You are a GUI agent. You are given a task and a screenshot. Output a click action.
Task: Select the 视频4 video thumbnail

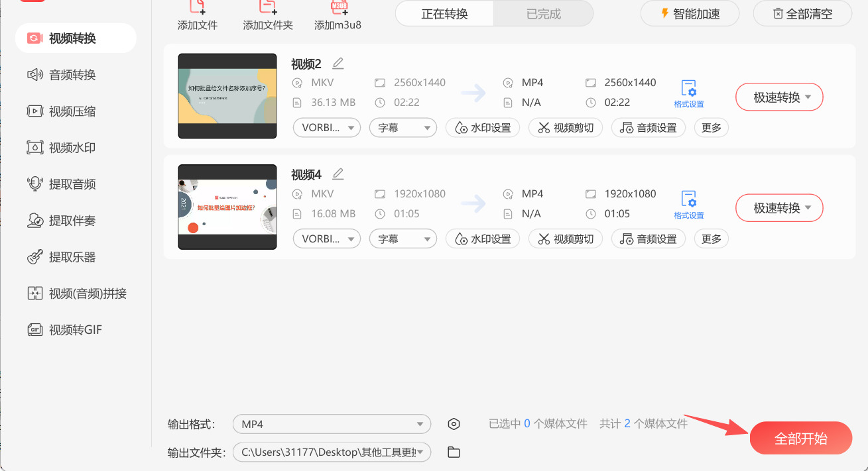(227, 207)
